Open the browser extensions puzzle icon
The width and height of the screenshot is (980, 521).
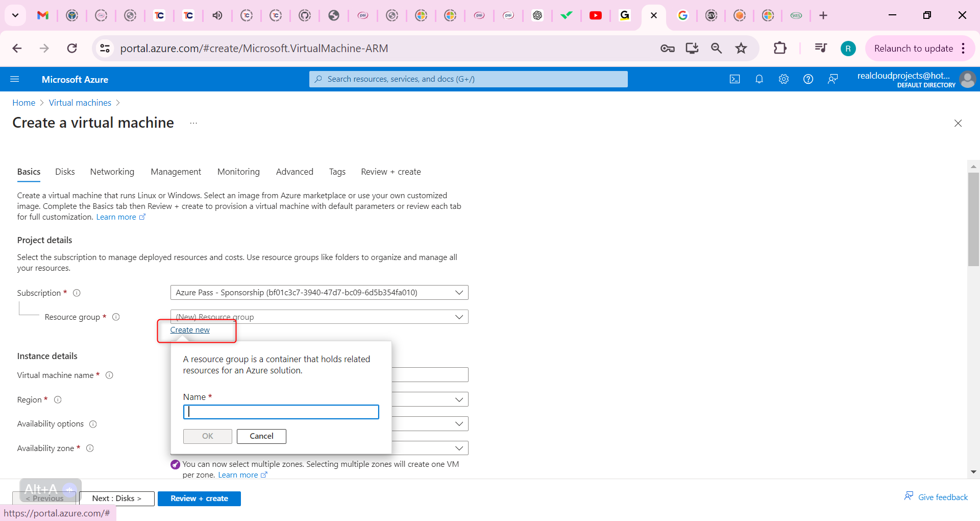pos(780,49)
